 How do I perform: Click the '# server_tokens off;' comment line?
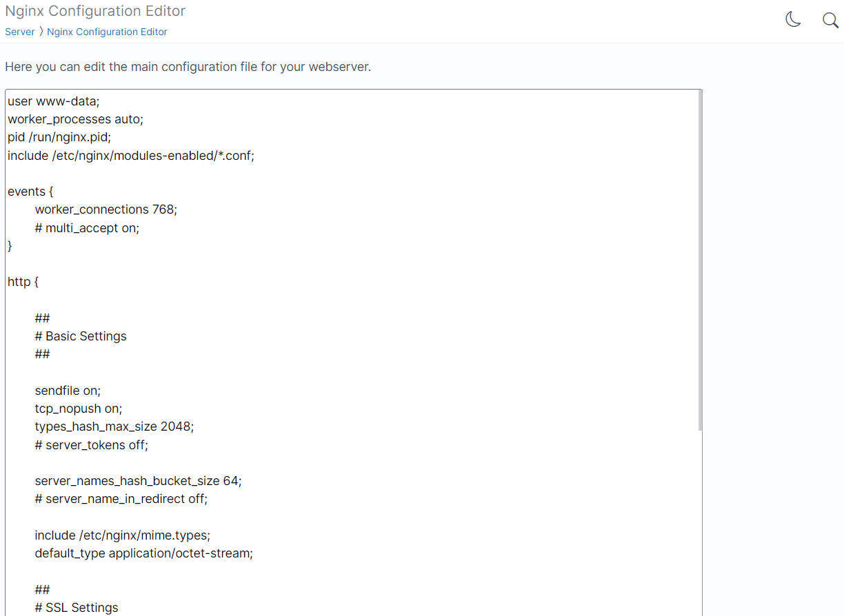92,445
